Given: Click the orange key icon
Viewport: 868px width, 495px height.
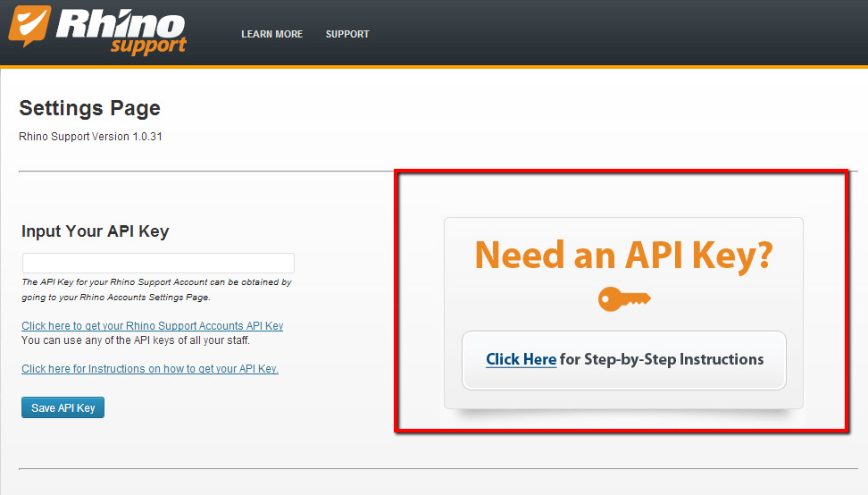Looking at the screenshot, I should (624, 299).
